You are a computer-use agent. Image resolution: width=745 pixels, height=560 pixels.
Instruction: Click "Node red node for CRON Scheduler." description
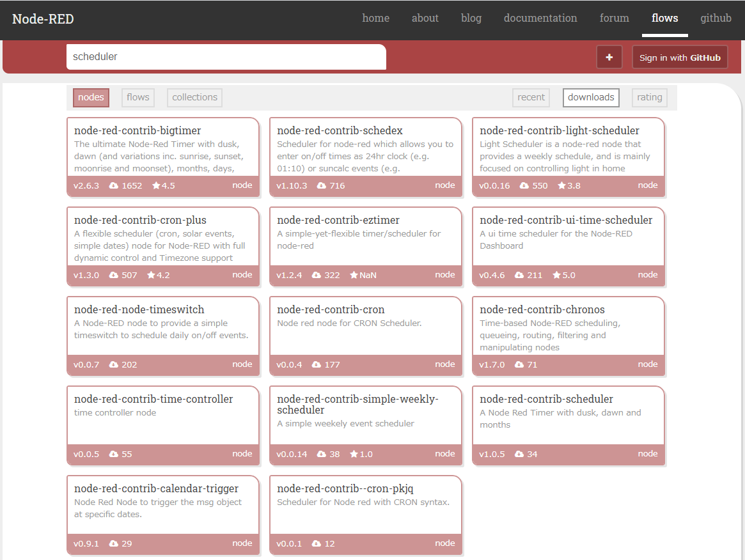click(349, 323)
